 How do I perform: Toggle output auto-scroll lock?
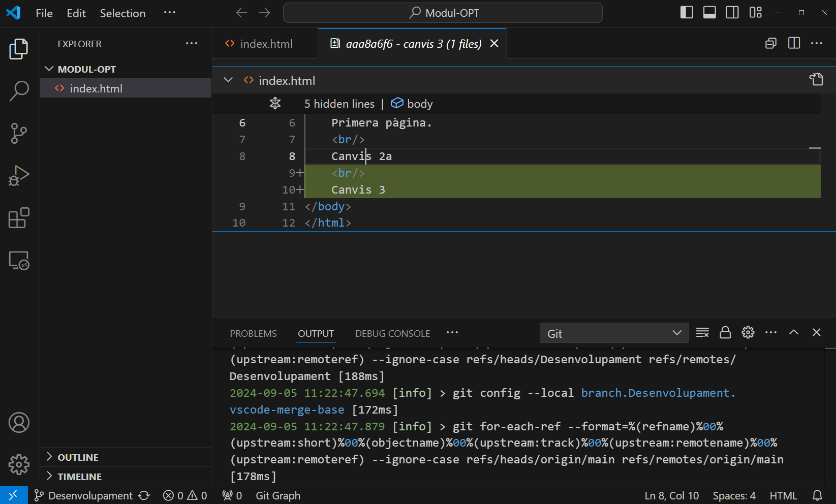click(x=725, y=333)
